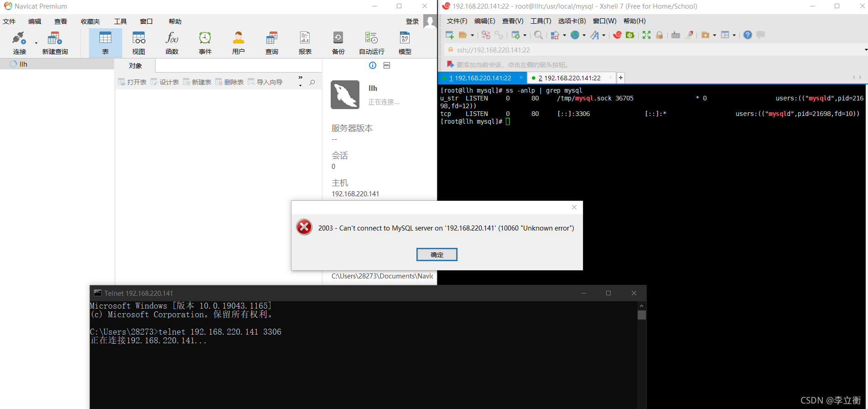Expand the object toolbar overflow chevron
Image resolution: width=868 pixels, height=409 pixels.
(x=300, y=78)
